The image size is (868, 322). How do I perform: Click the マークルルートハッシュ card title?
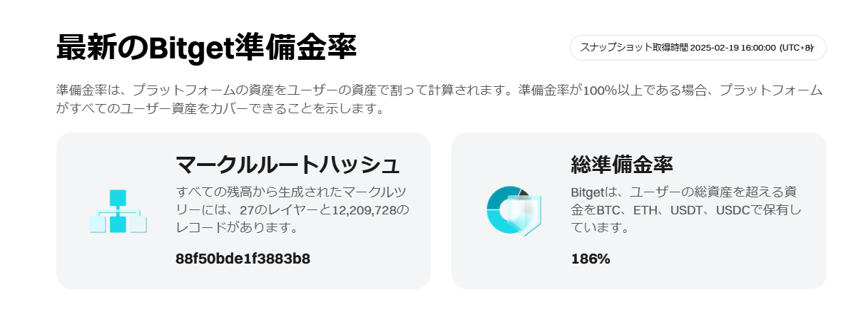click(x=287, y=165)
